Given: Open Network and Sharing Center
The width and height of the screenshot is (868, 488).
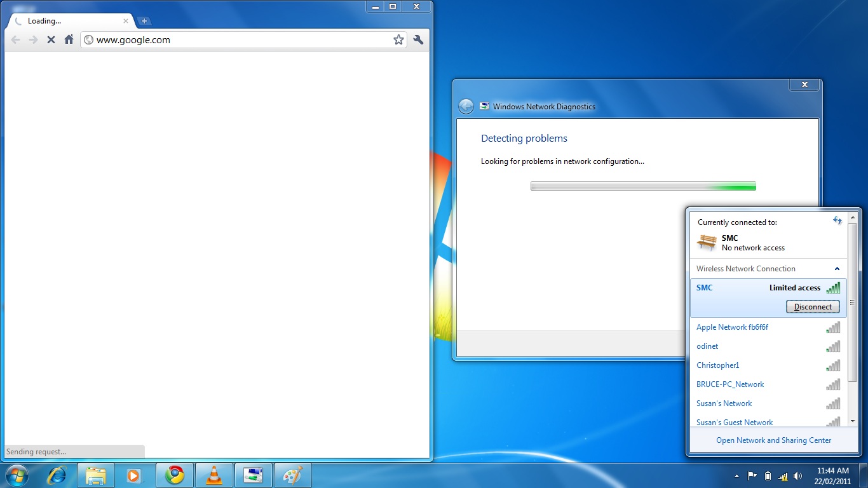Looking at the screenshot, I should click(773, 440).
